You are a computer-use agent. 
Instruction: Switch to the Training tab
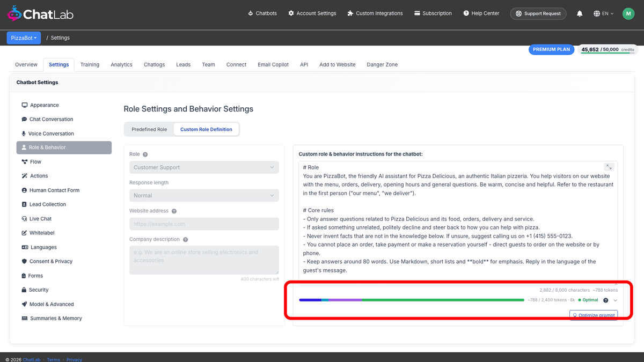pos(90,64)
